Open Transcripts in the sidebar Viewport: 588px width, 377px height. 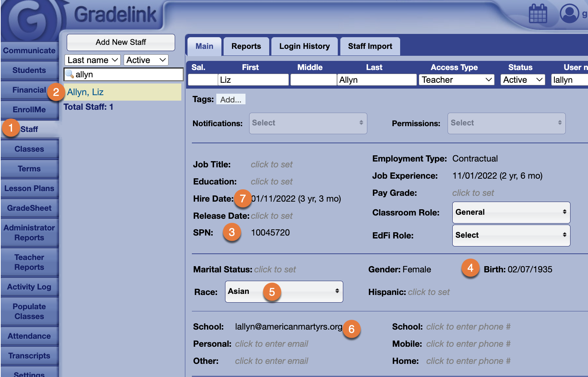coord(29,356)
